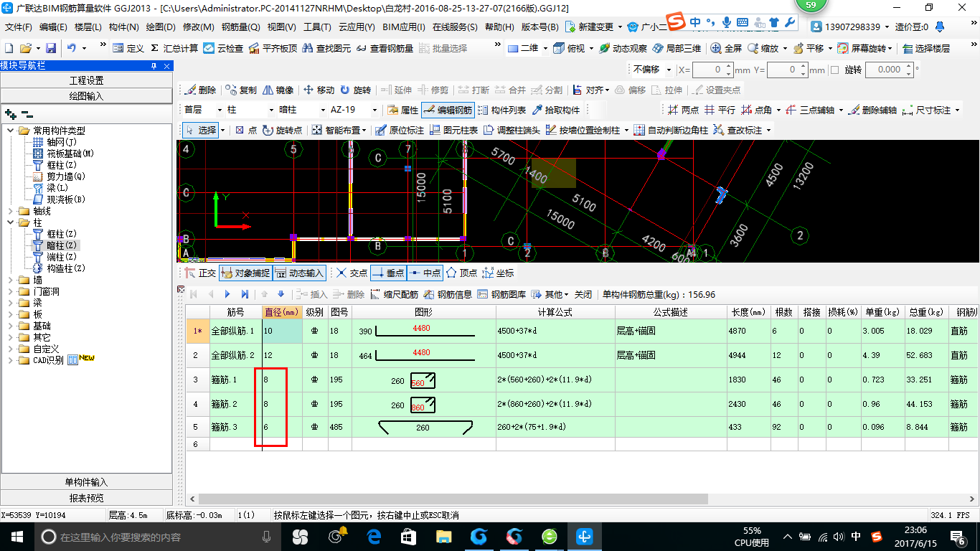Image resolution: width=980 pixels, height=551 pixels.
Task: Open 图元柱表 element column table
Action: point(453,130)
